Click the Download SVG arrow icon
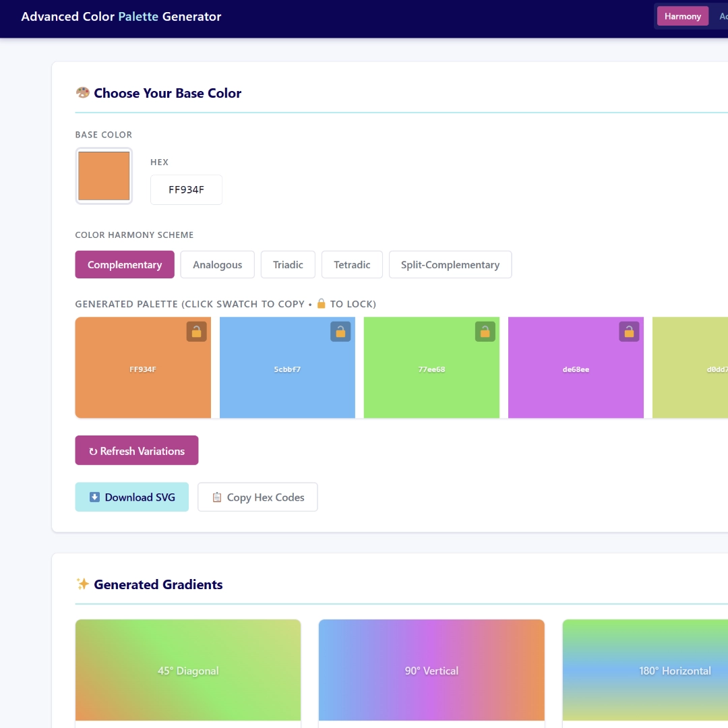This screenshot has width=728, height=728. [94, 497]
